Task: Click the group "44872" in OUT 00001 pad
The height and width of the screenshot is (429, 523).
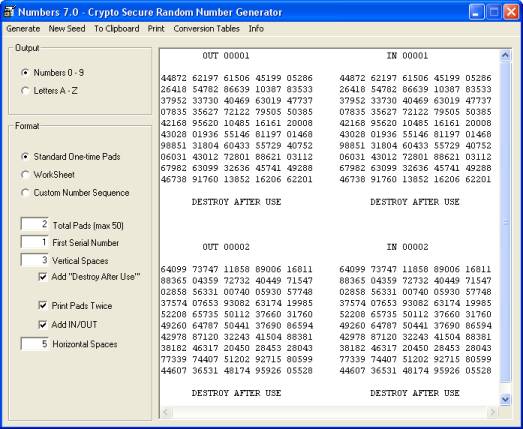Action: tap(174, 78)
